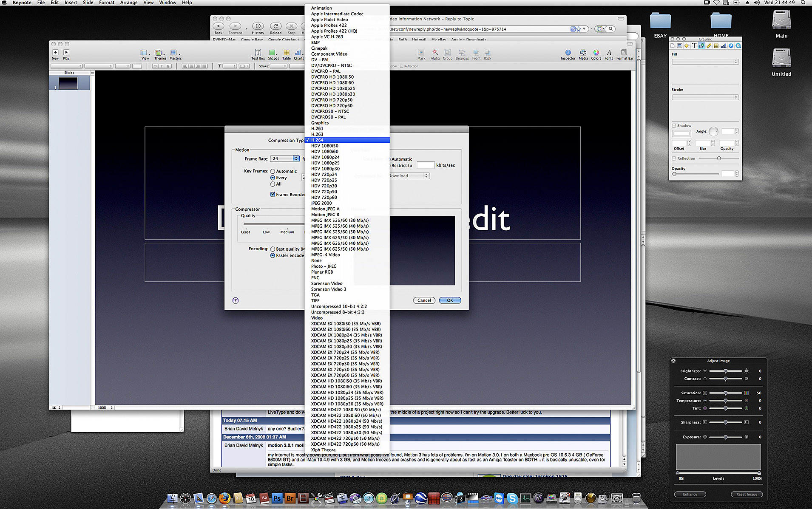The image size is (812, 509).
Task: Choose Apple ProRes 422 (HQ) from codec list
Action: 334,31
